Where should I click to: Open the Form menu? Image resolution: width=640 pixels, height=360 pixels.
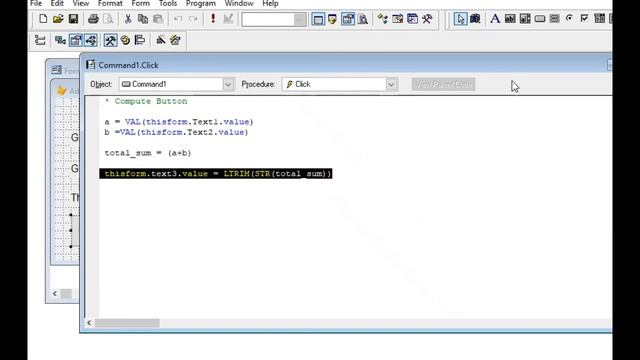[x=140, y=4]
